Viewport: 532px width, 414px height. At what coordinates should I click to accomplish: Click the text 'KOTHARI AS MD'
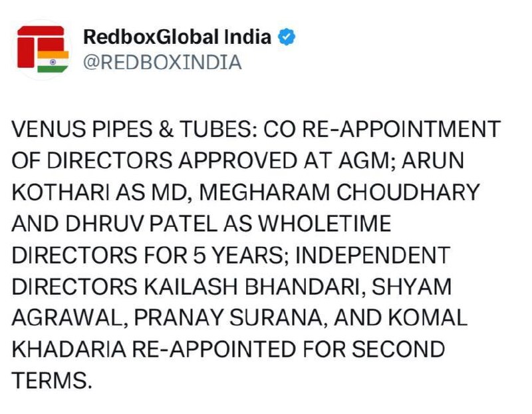(x=100, y=192)
